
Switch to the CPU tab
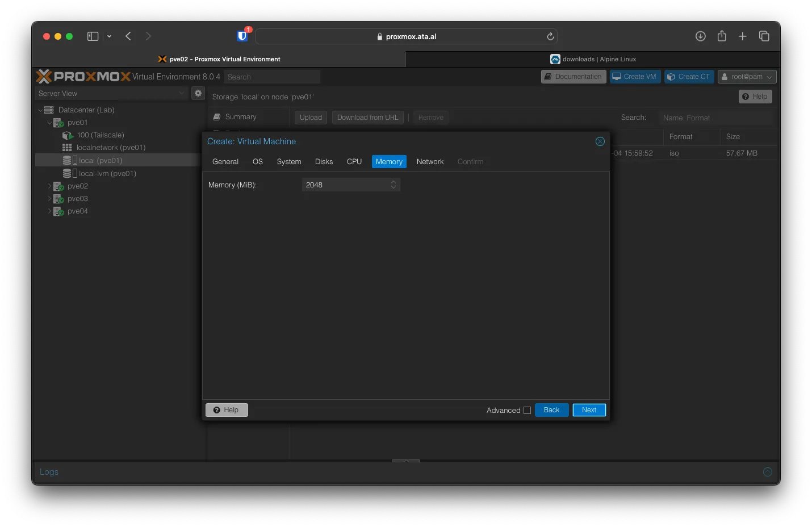354,162
